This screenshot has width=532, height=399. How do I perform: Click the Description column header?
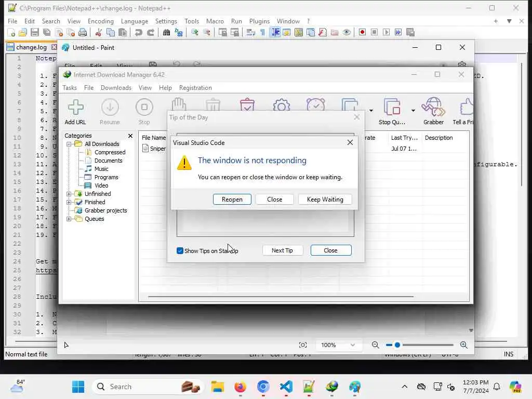438,138
